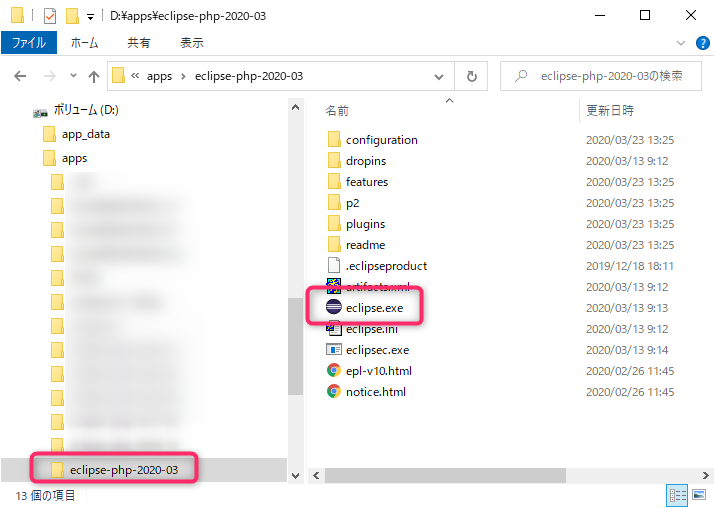Click the properties quick access icon
The width and height of the screenshot is (715, 508).
(x=50, y=16)
